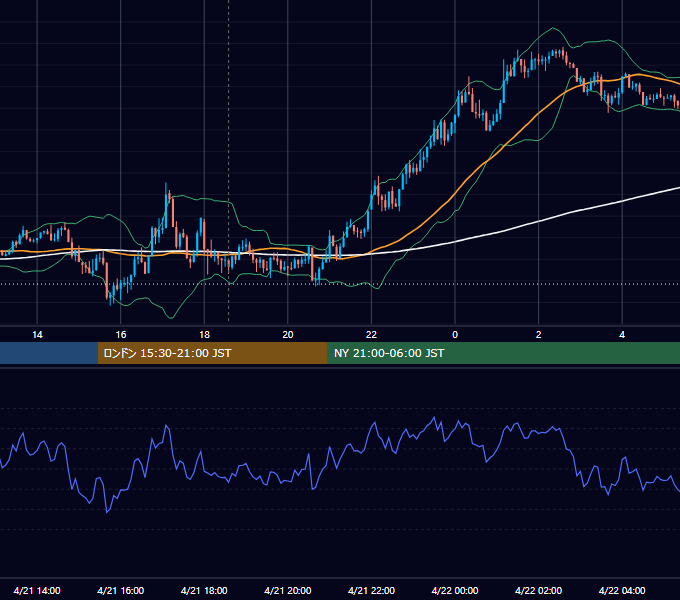
Task: Click the hour label 20 on price chart axis
Action: click(x=288, y=335)
